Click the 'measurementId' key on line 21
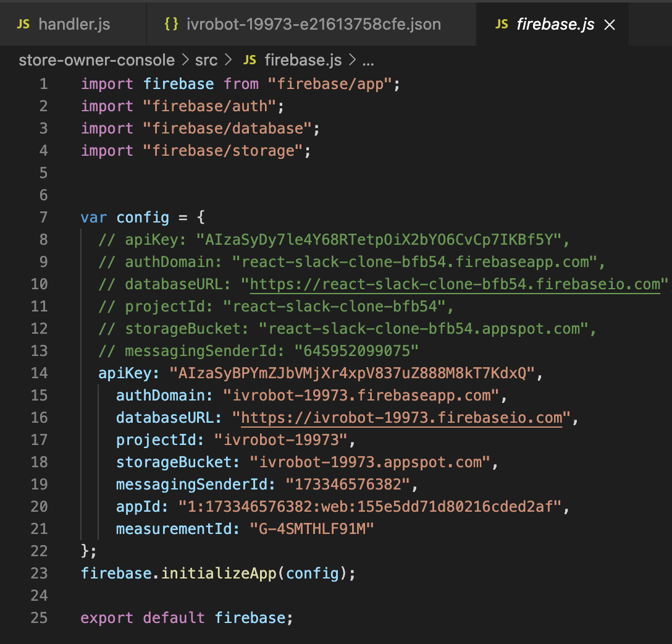Viewport: 672px width, 644px height. (174, 528)
